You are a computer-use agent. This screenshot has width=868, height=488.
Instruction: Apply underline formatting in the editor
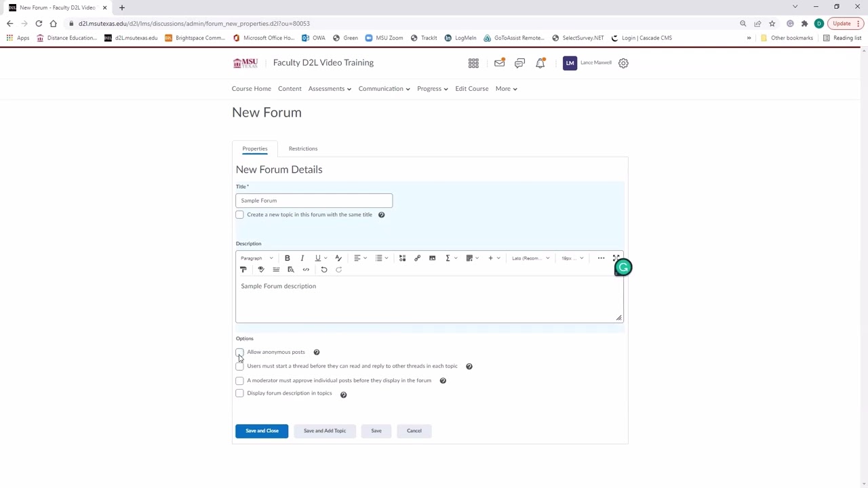point(317,258)
